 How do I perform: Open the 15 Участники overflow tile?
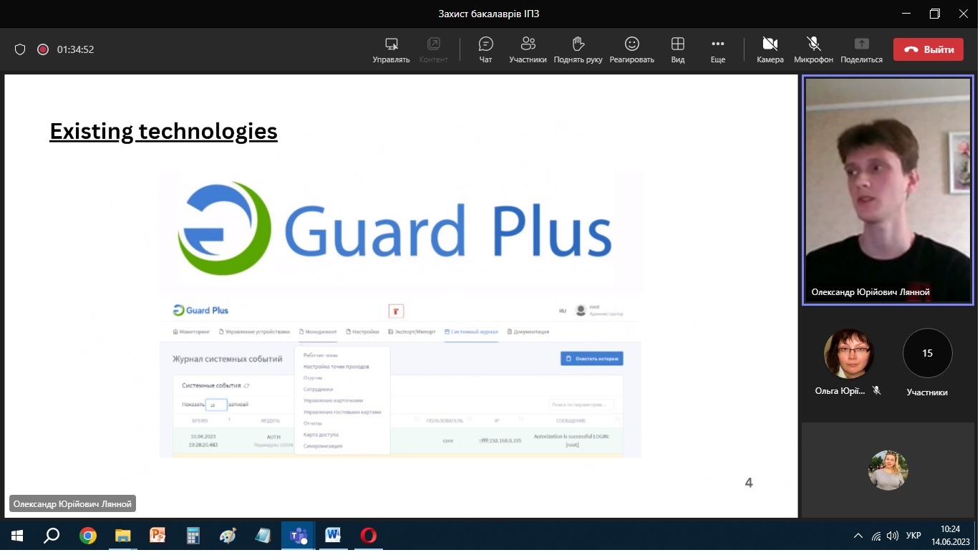click(927, 353)
